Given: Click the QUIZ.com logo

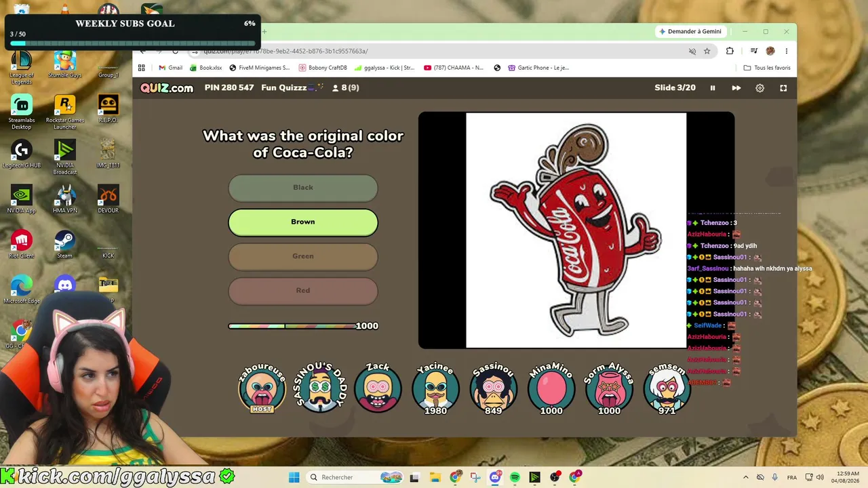Looking at the screenshot, I should pos(167,88).
